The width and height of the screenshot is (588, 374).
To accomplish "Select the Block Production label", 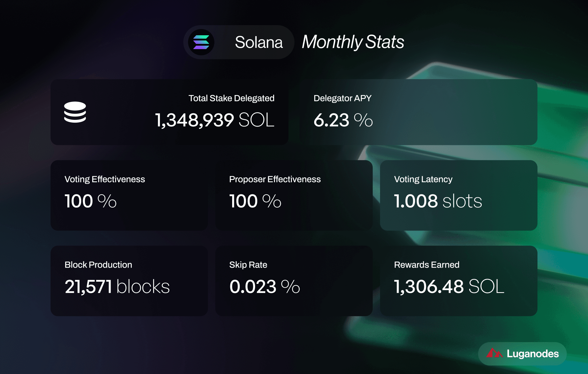I will click(98, 265).
